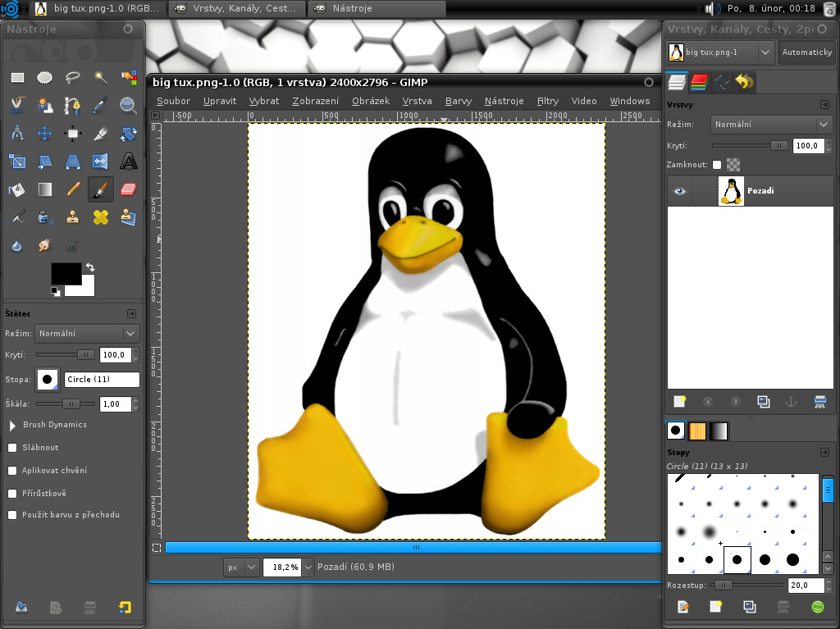Screen dimensions: 840x629
Task: Select the Zoom magnifier tool
Action: (129, 106)
